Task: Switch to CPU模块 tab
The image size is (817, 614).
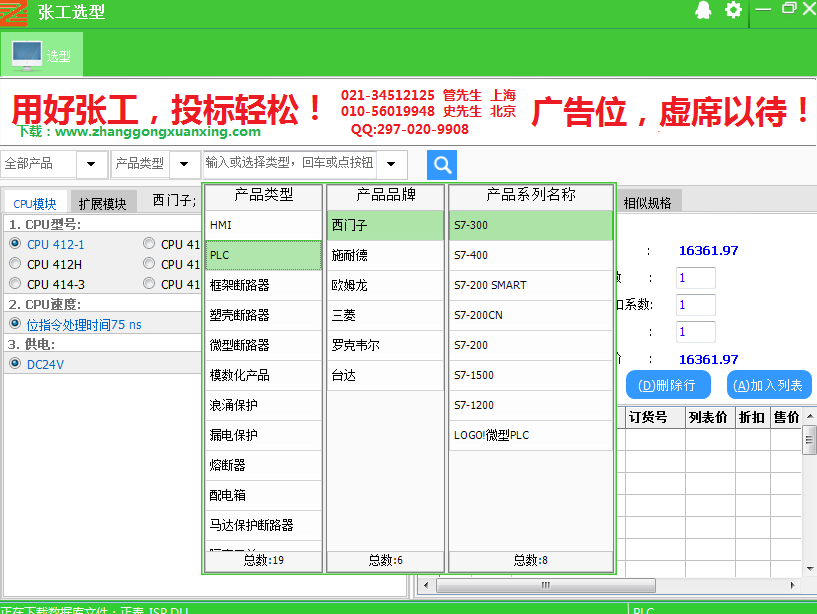Action: coord(35,203)
